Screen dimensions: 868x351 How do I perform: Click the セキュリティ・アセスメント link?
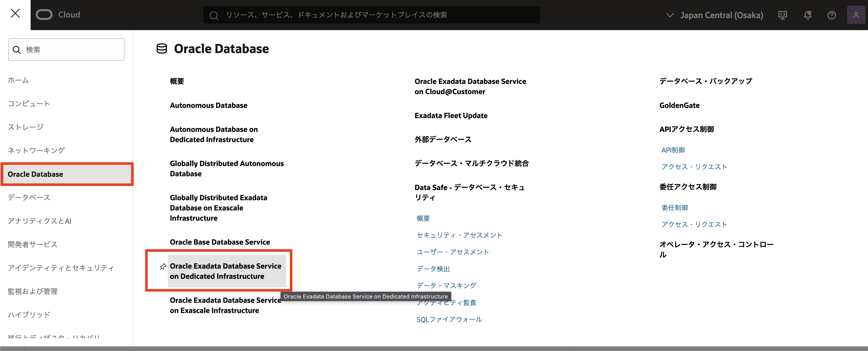coord(459,235)
